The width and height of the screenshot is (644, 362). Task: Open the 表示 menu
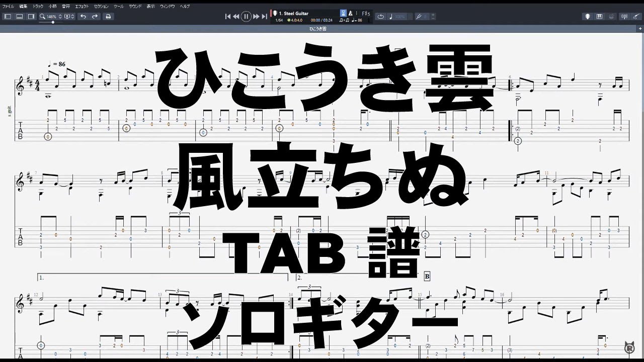tap(151, 6)
